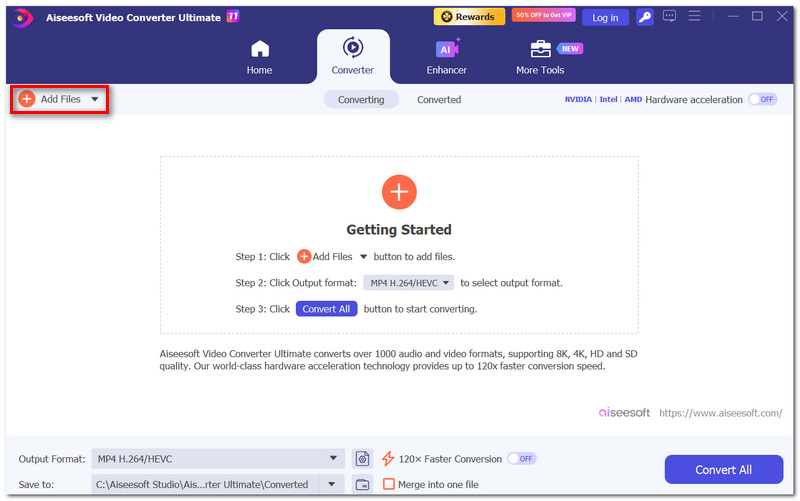Click the Convert All button
The width and height of the screenshot is (800, 501).
(x=723, y=469)
